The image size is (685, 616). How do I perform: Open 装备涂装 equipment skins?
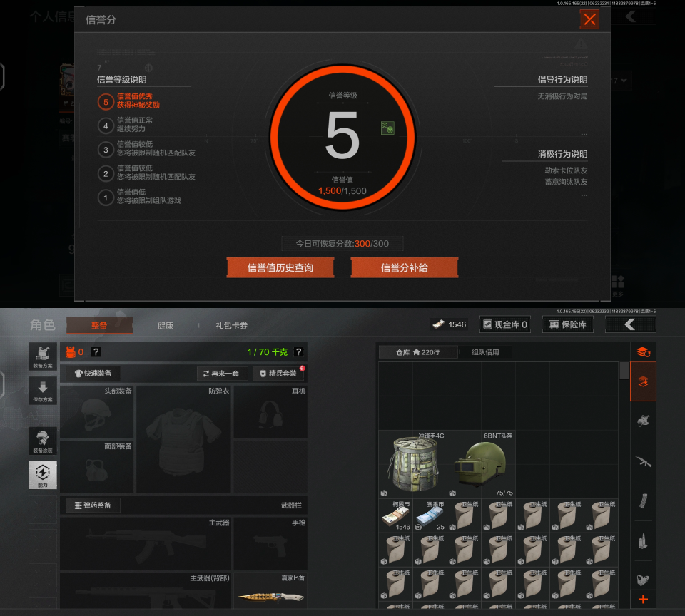(x=43, y=441)
